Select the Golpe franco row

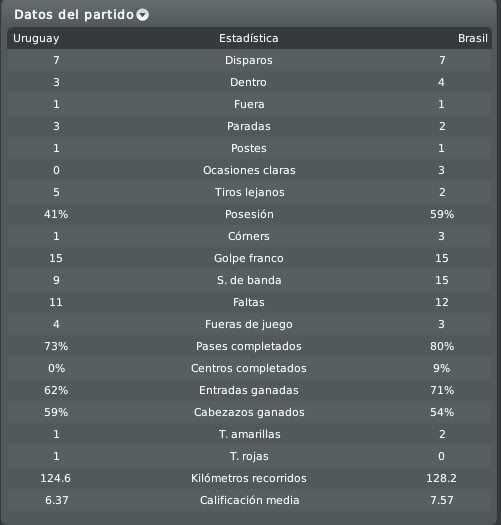coord(249,258)
